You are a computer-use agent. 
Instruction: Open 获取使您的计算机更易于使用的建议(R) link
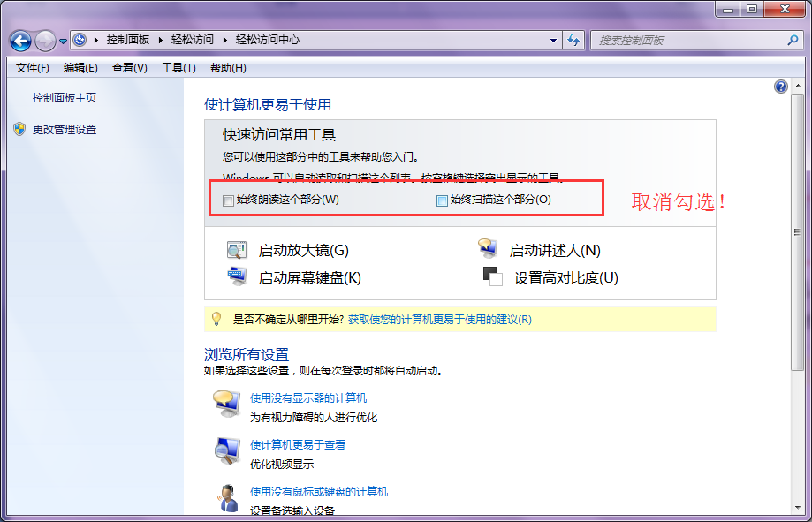440,320
